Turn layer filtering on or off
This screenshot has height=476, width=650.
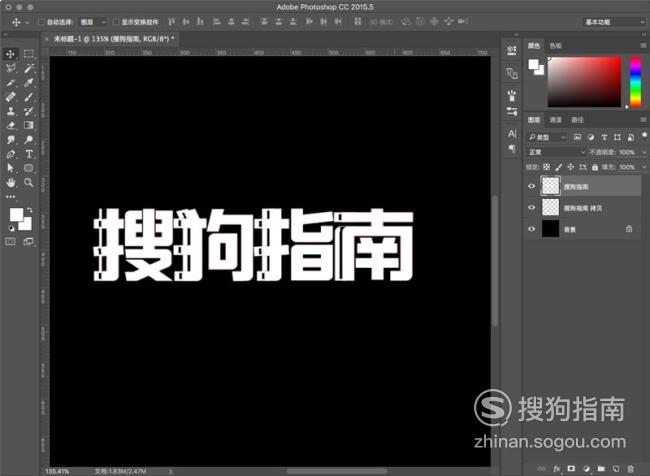(644, 136)
